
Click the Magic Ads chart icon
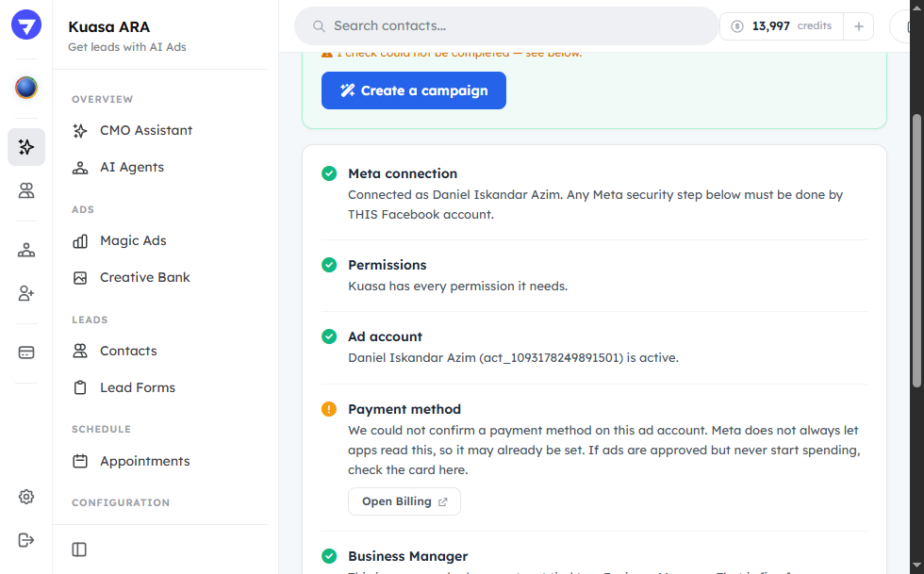[80, 240]
